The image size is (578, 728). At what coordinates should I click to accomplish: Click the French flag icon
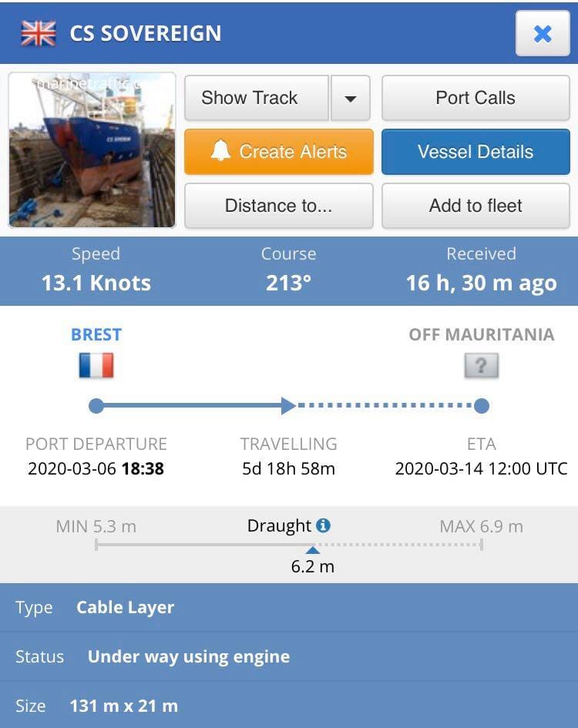click(x=96, y=365)
